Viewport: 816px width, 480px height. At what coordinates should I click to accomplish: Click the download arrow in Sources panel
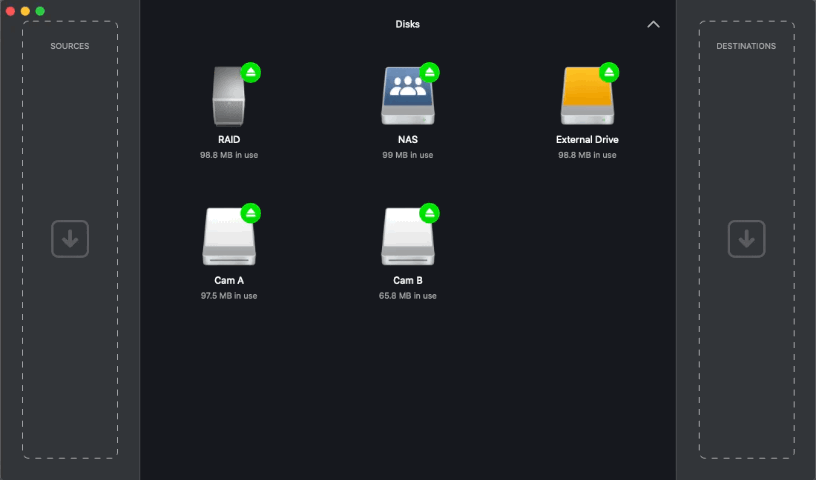pyautogui.click(x=70, y=239)
